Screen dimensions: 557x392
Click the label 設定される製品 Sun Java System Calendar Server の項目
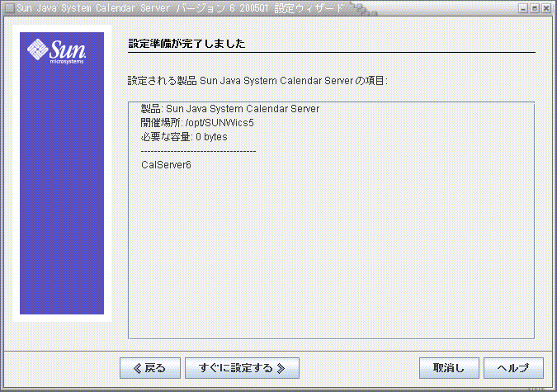[x=257, y=81]
